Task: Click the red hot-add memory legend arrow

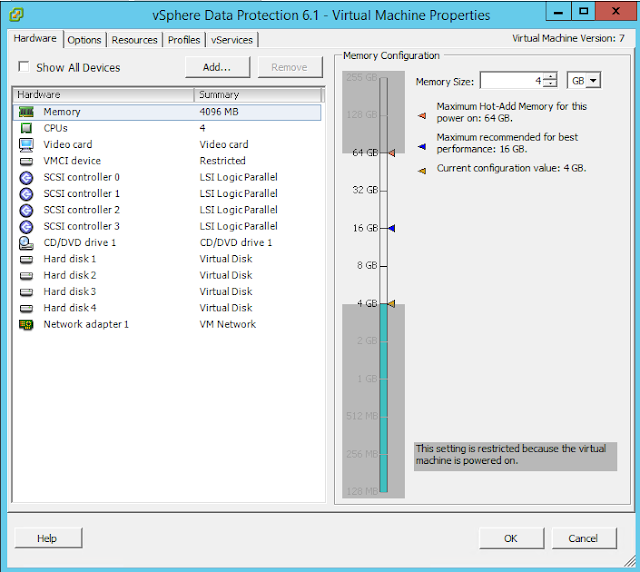Action: tap(422, 116)
